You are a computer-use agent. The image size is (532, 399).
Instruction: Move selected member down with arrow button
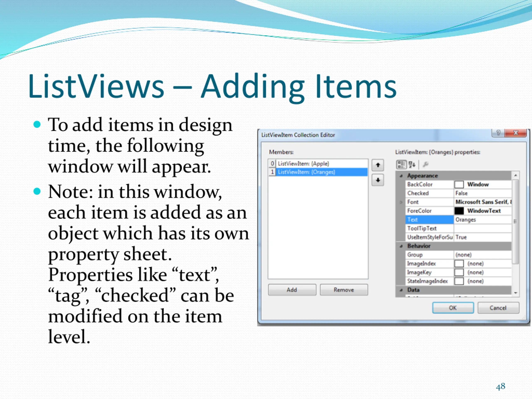coord(378,180)
